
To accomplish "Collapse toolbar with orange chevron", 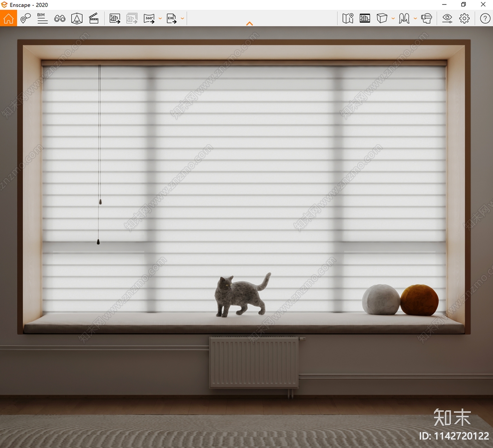I will (250, 23).
